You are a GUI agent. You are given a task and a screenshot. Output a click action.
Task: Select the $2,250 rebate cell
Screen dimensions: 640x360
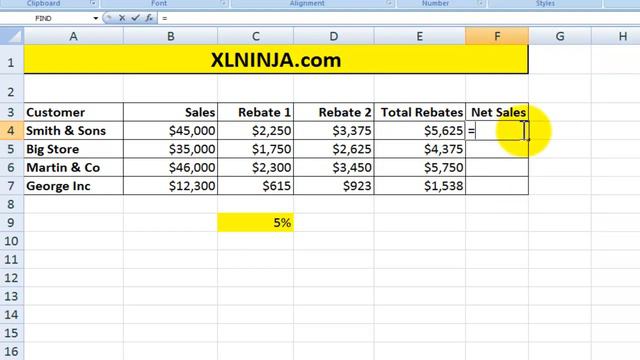(x=256, y=131)
